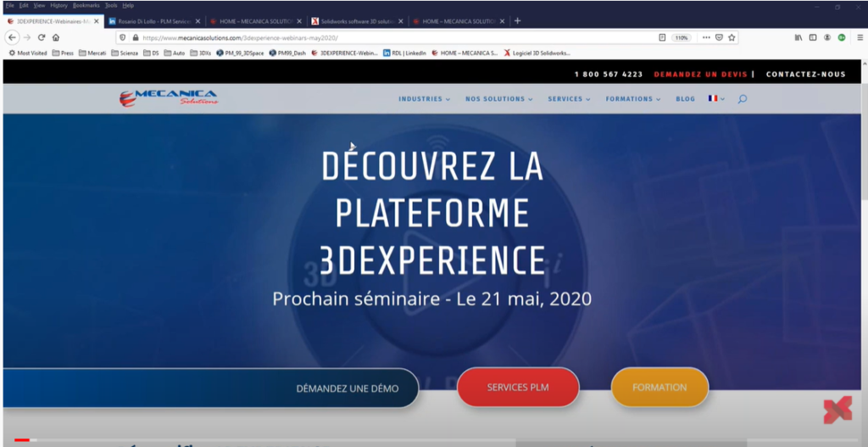
Task: Show site security padlock info
Action: click(135, 37)
